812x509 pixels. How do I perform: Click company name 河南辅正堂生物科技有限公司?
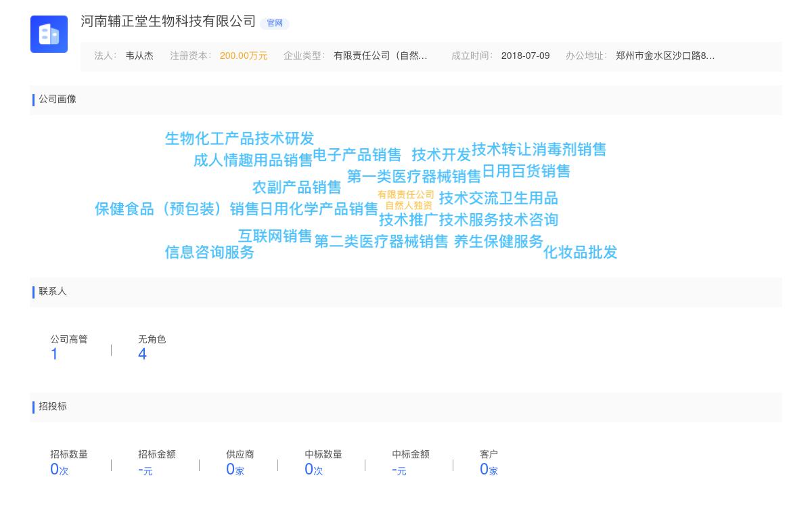(x=168, y=22)
